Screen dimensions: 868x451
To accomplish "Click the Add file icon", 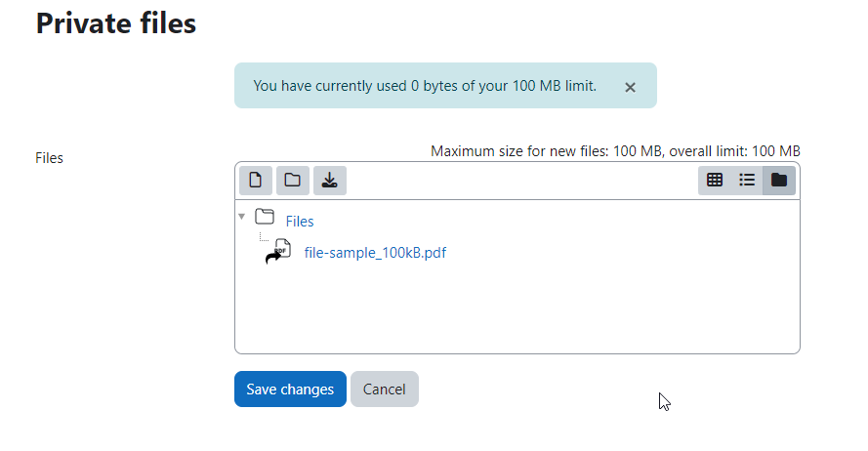I will tap(255, 181).
